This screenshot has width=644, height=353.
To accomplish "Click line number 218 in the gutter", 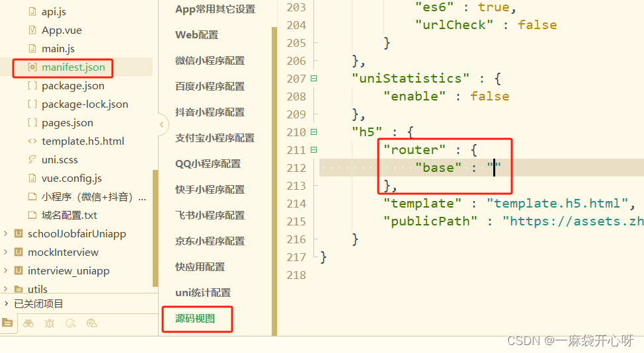I will (x=296, y=275).
